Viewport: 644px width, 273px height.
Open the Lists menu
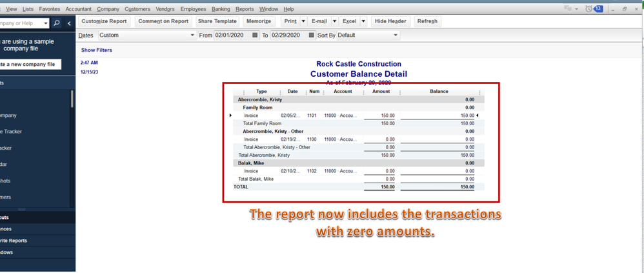coord(28,9)
